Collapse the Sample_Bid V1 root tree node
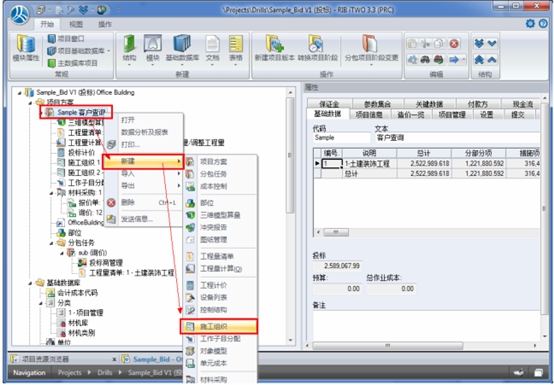 tap(20, 93)
